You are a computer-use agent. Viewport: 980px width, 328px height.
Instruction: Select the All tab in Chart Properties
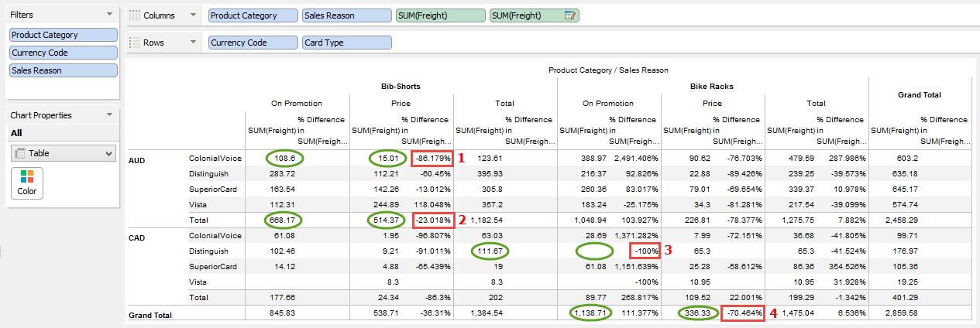(x=16, y=133)
